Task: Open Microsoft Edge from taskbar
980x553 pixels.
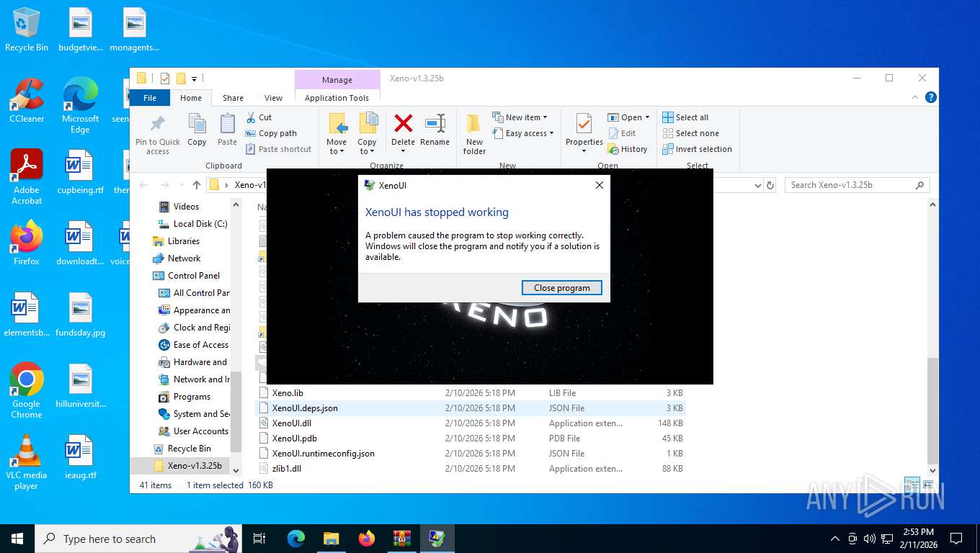Action: [296, 539]
